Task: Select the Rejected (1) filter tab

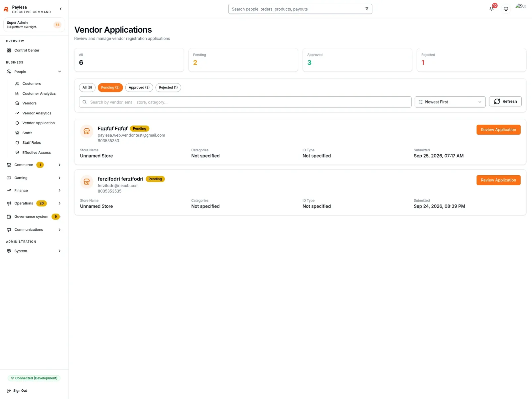Action: (x=168, y=87)
